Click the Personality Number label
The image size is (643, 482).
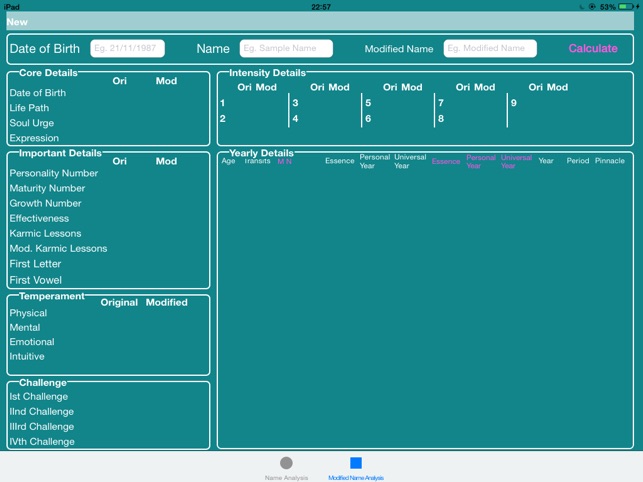54,173
